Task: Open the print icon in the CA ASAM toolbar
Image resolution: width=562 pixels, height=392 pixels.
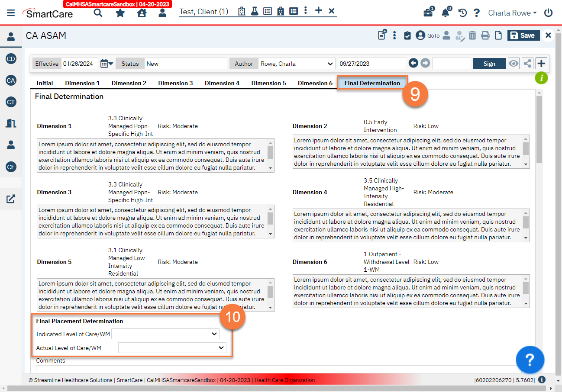Action: [x=485, y=35]
